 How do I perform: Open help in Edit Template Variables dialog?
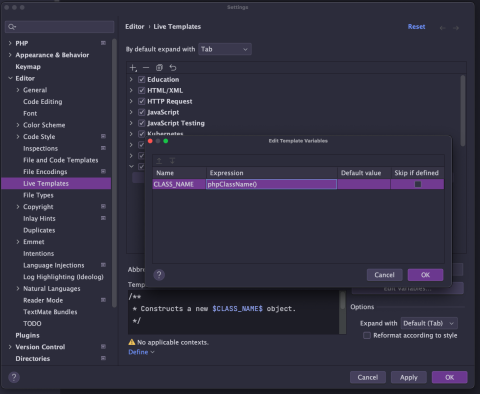click(x=159, y=275)
